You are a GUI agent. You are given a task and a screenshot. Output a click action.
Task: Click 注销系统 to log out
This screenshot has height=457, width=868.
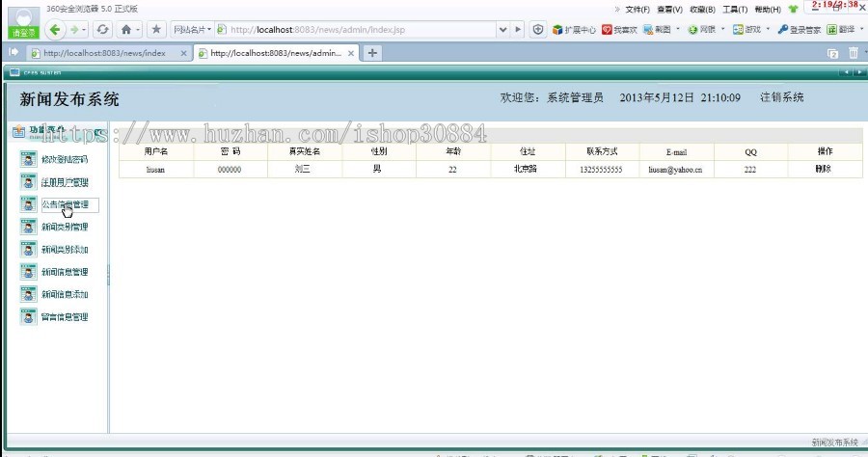pos(781,97)
